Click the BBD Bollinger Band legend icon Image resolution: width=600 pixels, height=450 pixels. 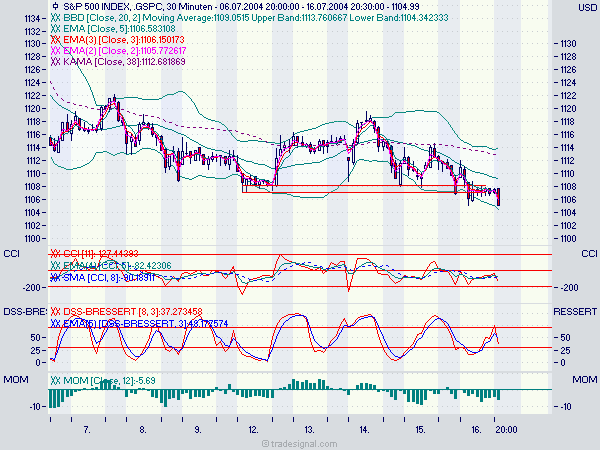coord(55,18)
